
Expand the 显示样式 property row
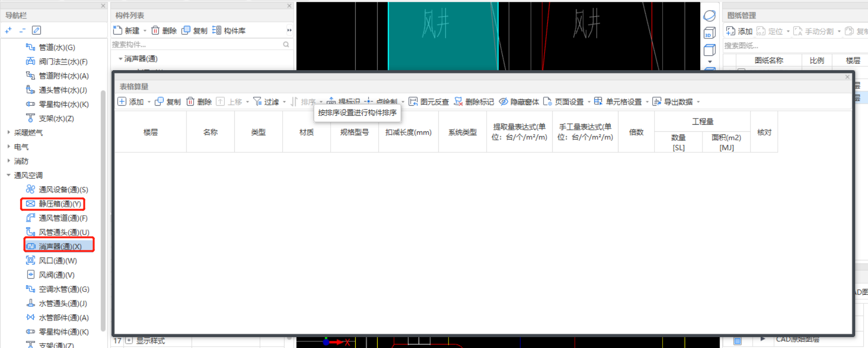point(129,341)
